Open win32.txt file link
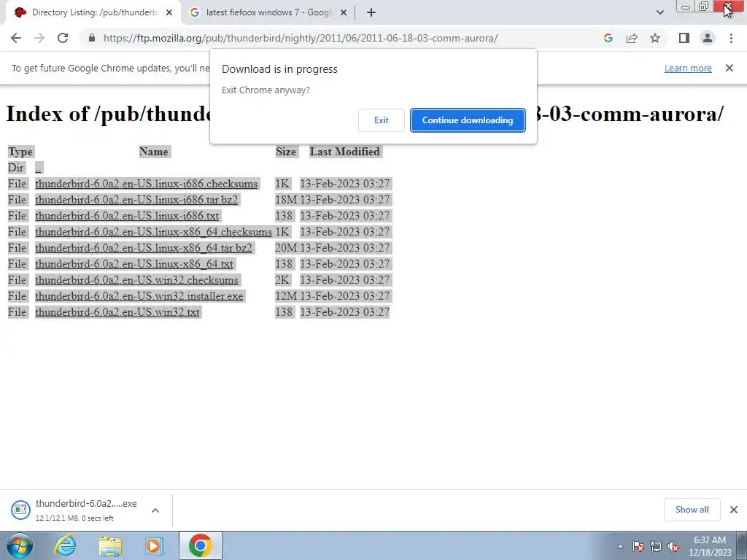The image size is (747, 560). [117, 312]
